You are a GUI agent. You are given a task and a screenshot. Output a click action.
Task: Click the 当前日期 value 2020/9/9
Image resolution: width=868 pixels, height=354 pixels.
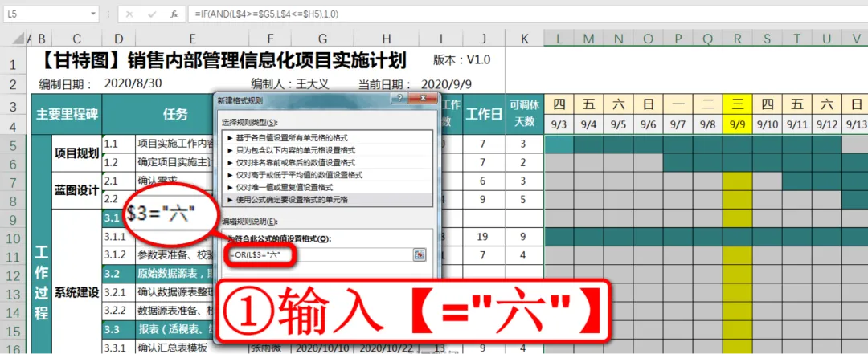click(x=446, y=84)
